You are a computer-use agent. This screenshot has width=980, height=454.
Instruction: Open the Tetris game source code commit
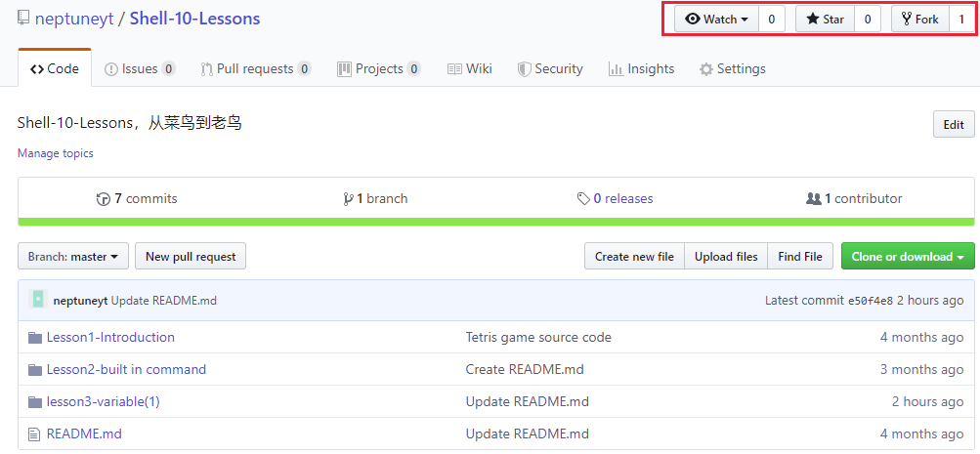tap(538, 337)
